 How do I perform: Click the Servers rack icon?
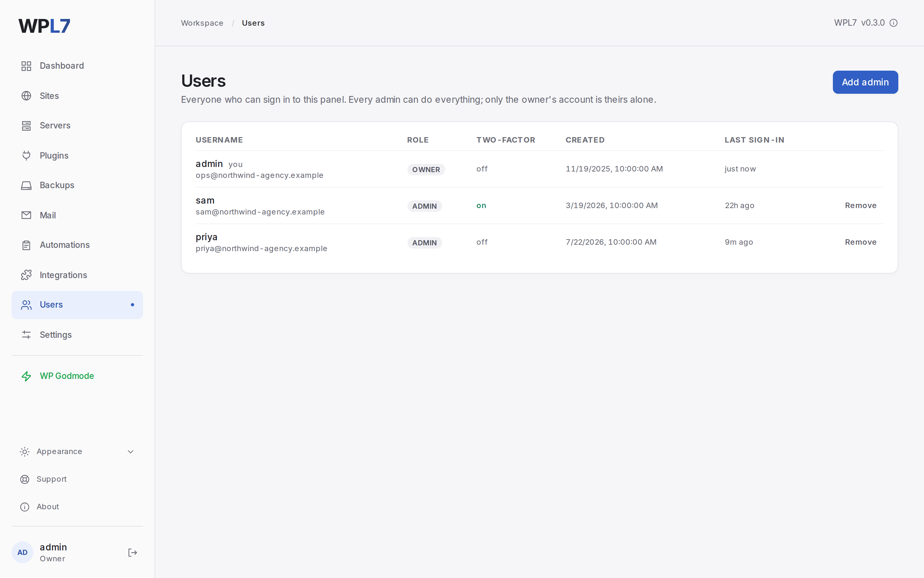pos(26,126)
